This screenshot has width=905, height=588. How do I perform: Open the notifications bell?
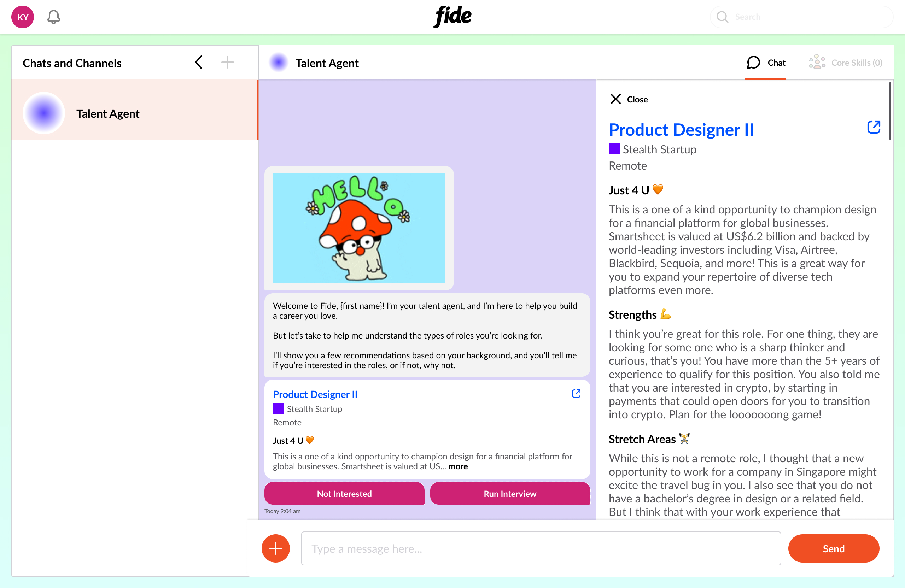53,17
